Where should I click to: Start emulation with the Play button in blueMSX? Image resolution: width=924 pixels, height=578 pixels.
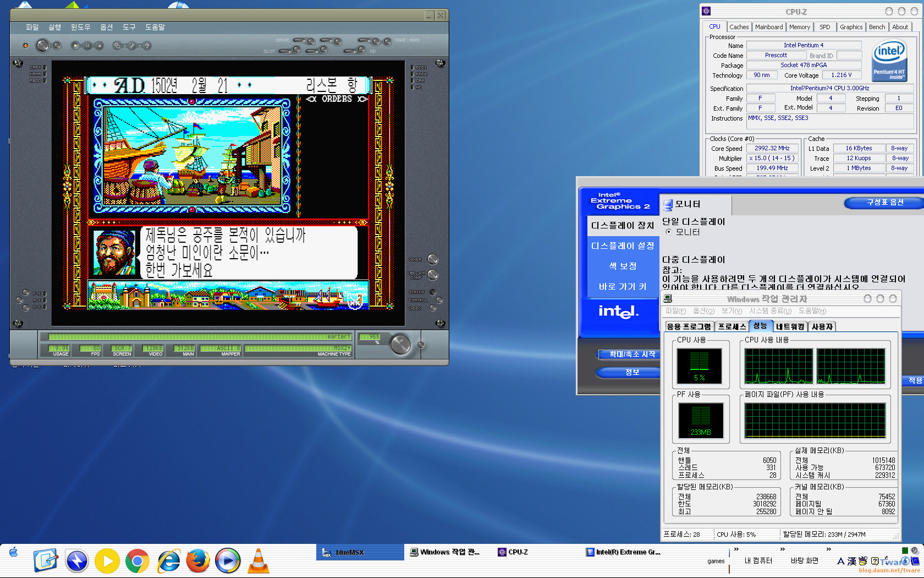(75, 46)
